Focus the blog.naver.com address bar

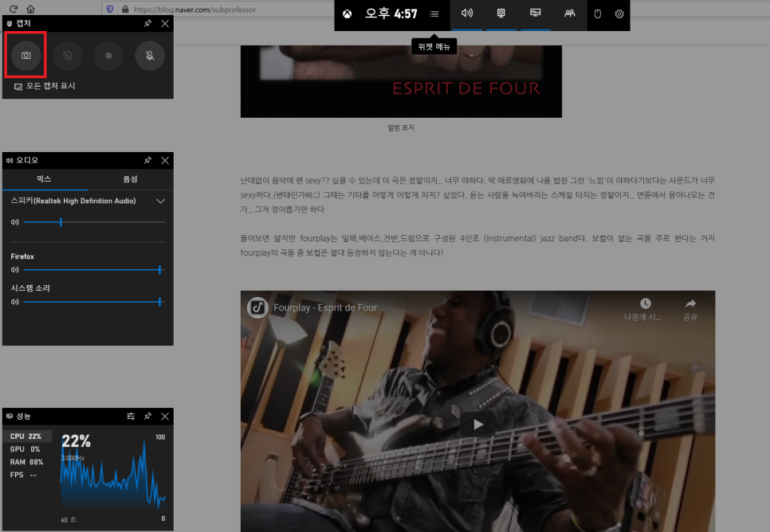click(194, 10)
